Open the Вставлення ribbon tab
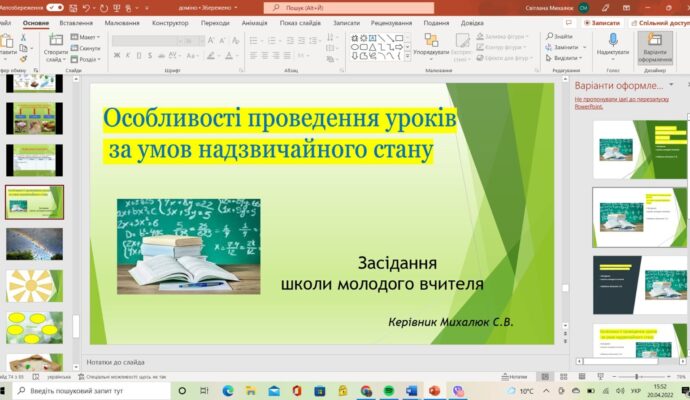This screenshot has height=400, width=690. (76, 23)
